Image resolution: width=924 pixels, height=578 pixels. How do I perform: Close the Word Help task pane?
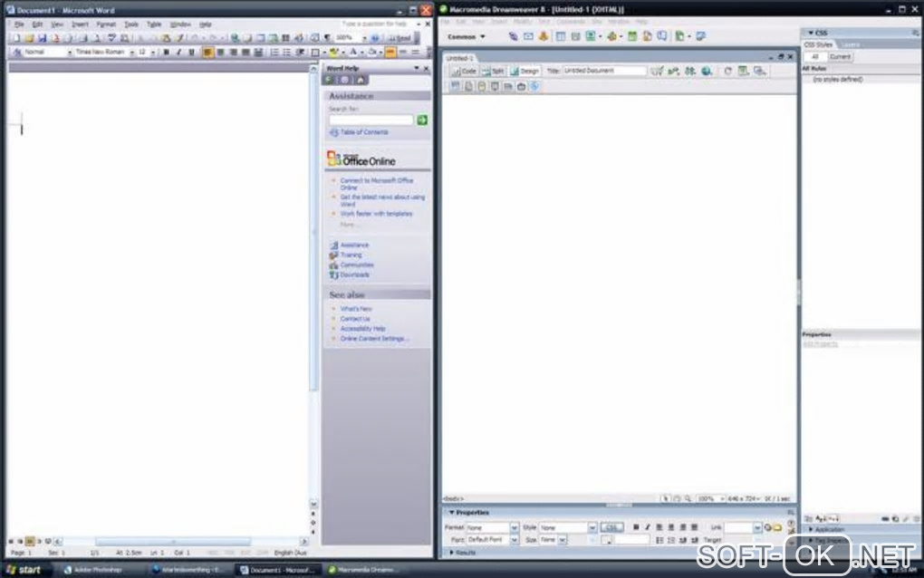tap(426, 68)
